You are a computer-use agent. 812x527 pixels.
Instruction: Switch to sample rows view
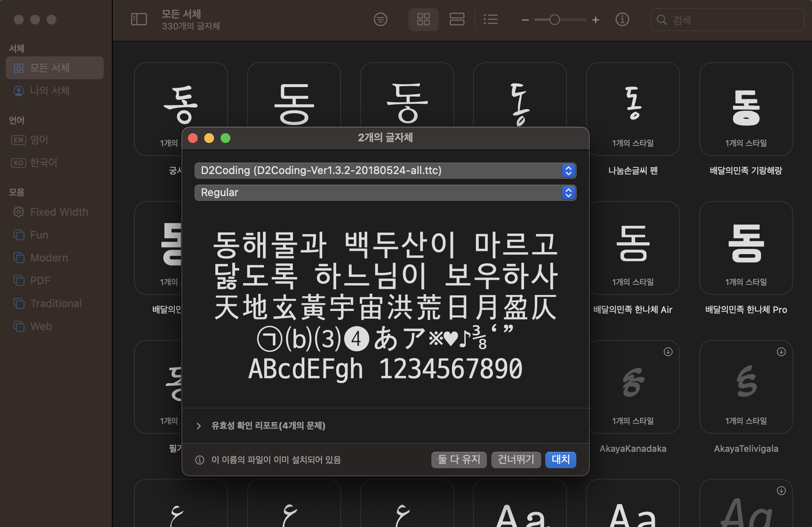[x=457, y=19]
